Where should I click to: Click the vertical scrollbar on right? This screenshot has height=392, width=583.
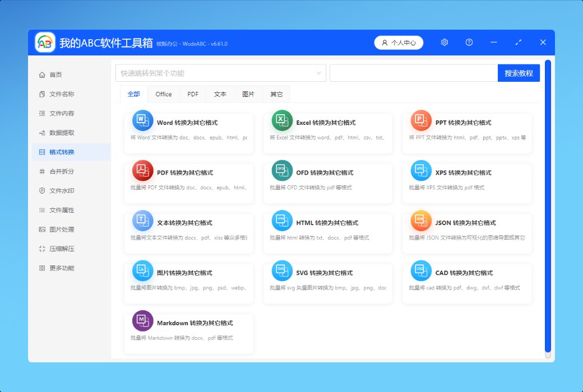click(x=548, y=207)
